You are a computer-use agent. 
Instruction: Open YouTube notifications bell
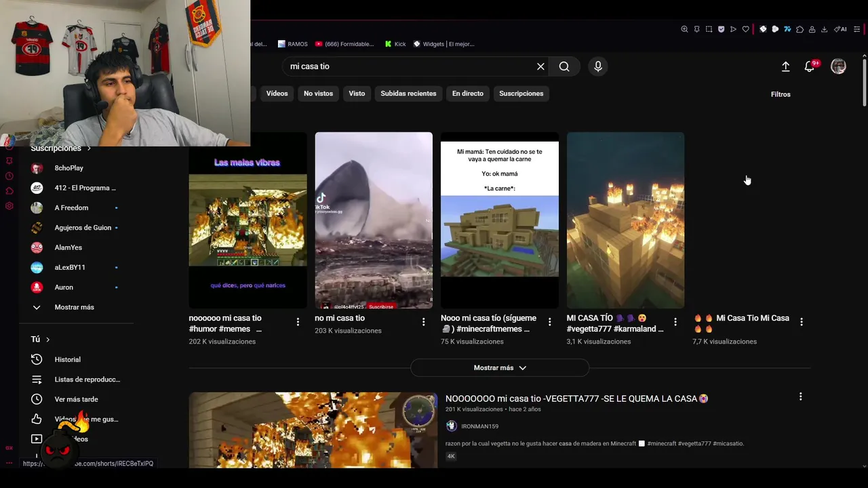coord(809,66)
